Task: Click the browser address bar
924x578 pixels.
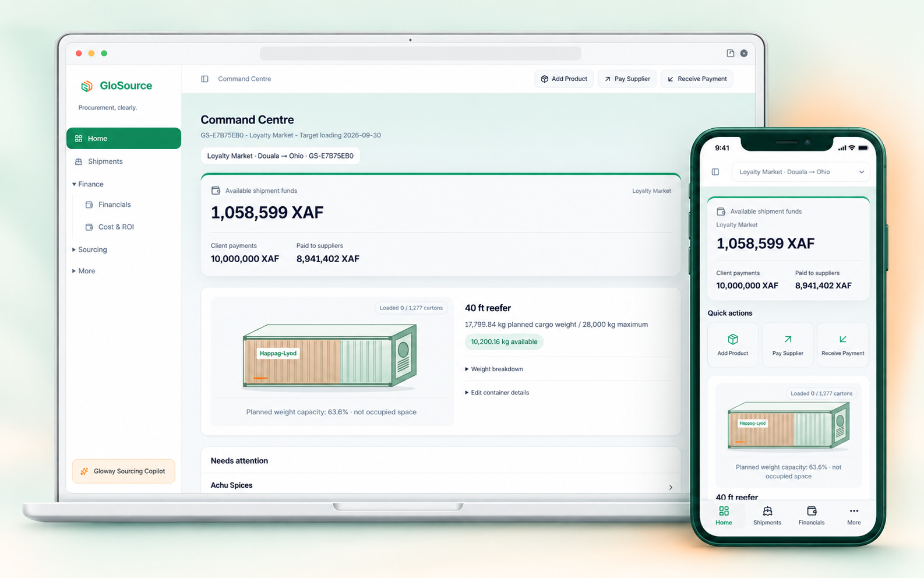Action: (420, 54)
